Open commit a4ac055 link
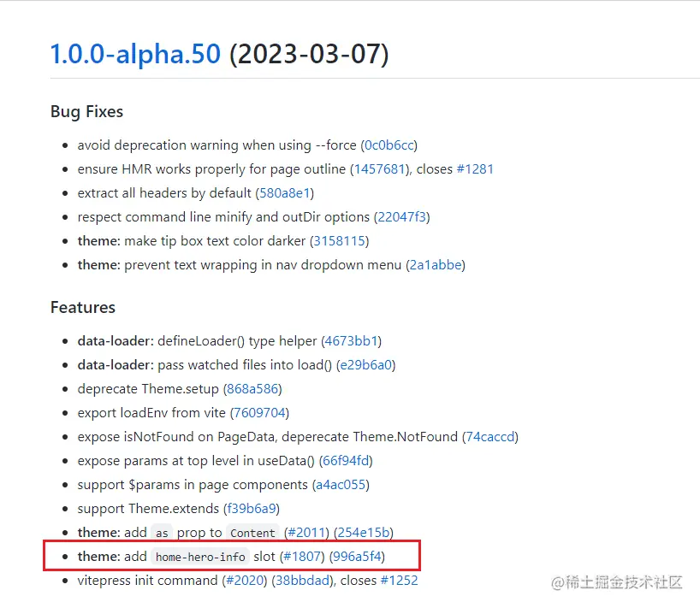Image resolution: width=700 pixels, height=608 pixels. click(341, 485)
